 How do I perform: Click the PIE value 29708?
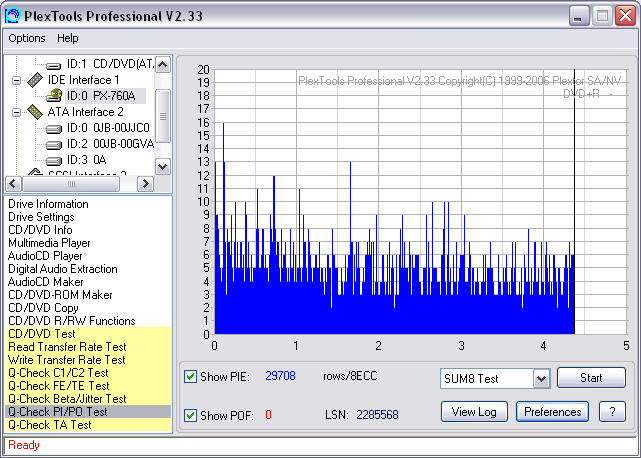pyautogui.click(x=280, y=376)
